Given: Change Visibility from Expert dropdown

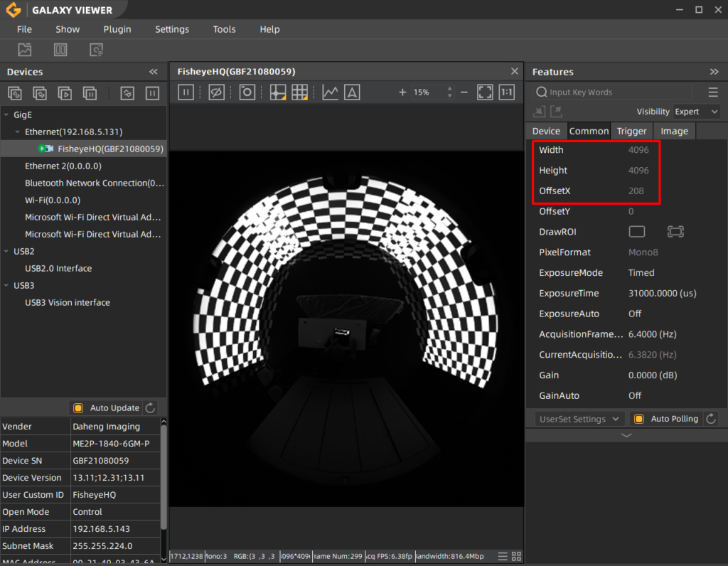Looking at the screenshot, I should tap(696, 111).
